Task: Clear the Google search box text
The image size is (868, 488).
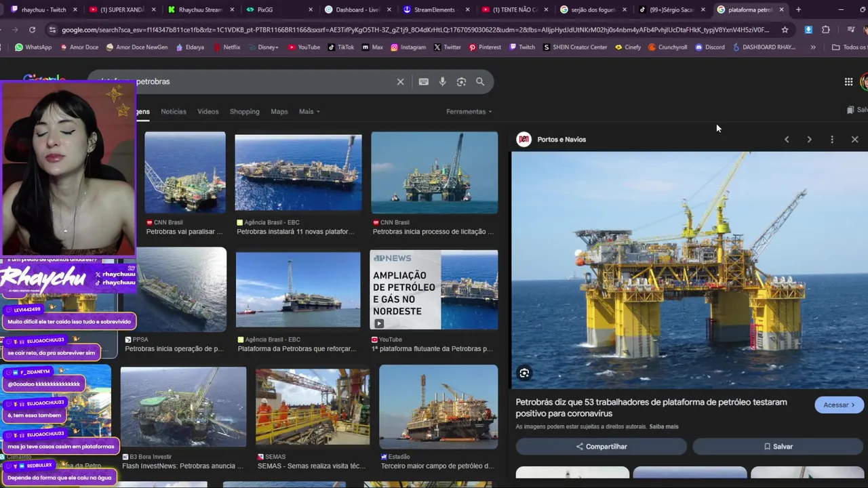Action: (x=400, y=81)
